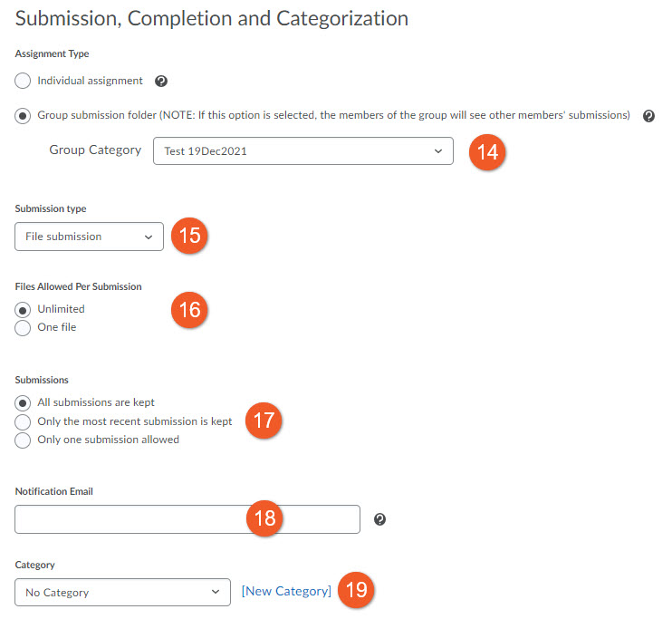Open the File submission type dropdown
The height and width of the screenshot is (619, 672).
click(89, 237)
